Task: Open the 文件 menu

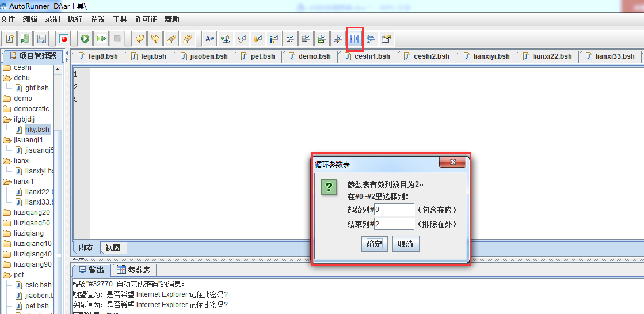Action: tap(8, 19)
